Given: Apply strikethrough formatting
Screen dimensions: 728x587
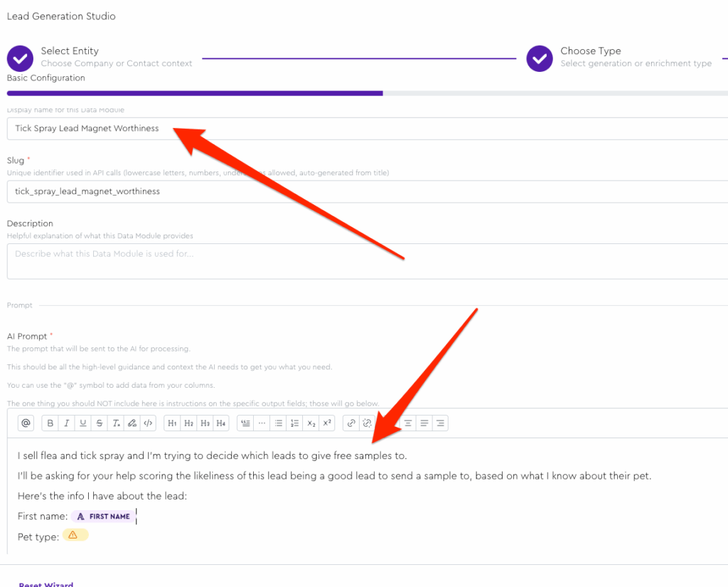Looking at the screenshot, I should tap(100, 423).
